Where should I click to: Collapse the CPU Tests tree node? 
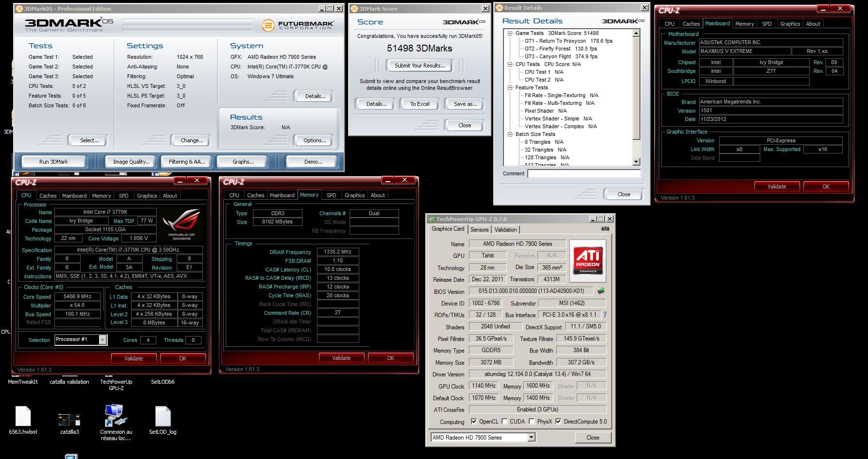[x=510, y=64]
